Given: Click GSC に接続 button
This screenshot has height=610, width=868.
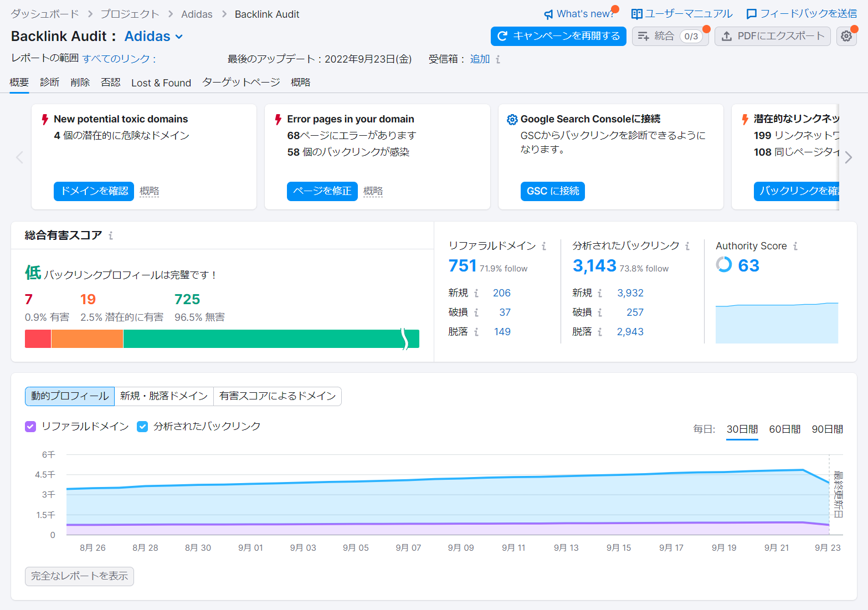Looking at the screenshot, I should [x=553, y=191].
